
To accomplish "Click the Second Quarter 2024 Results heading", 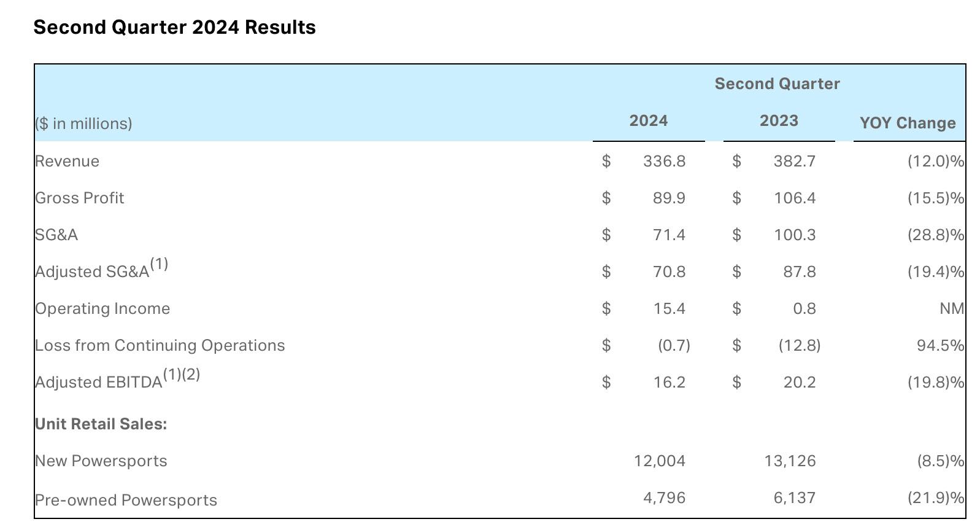I will [x=174, y=28].
